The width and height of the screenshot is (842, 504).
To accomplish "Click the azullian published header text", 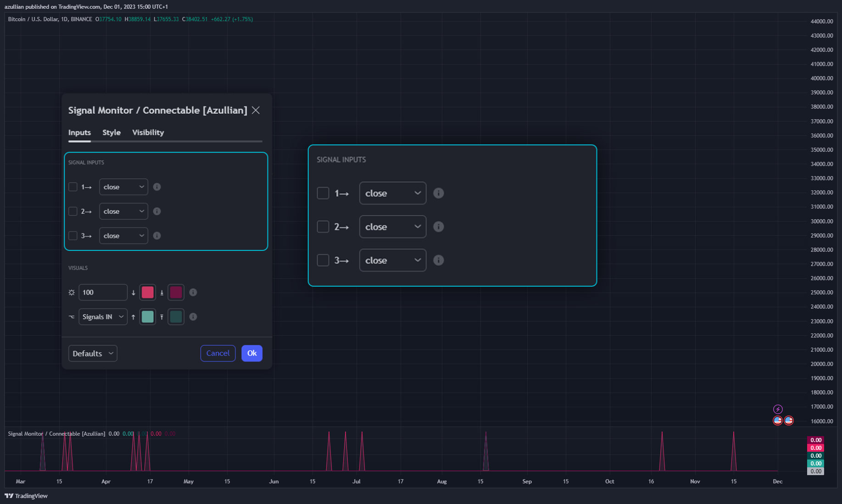I will (x=86, y=7).
